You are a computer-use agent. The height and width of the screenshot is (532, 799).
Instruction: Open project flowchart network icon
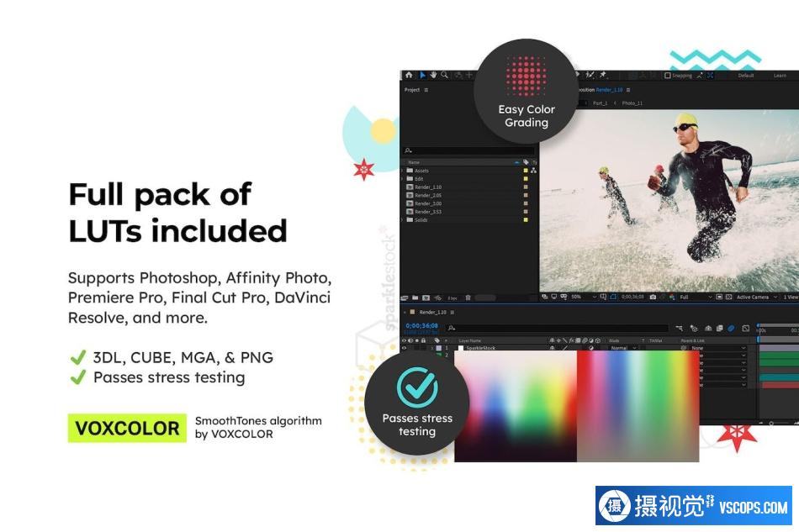pos(533,171)
